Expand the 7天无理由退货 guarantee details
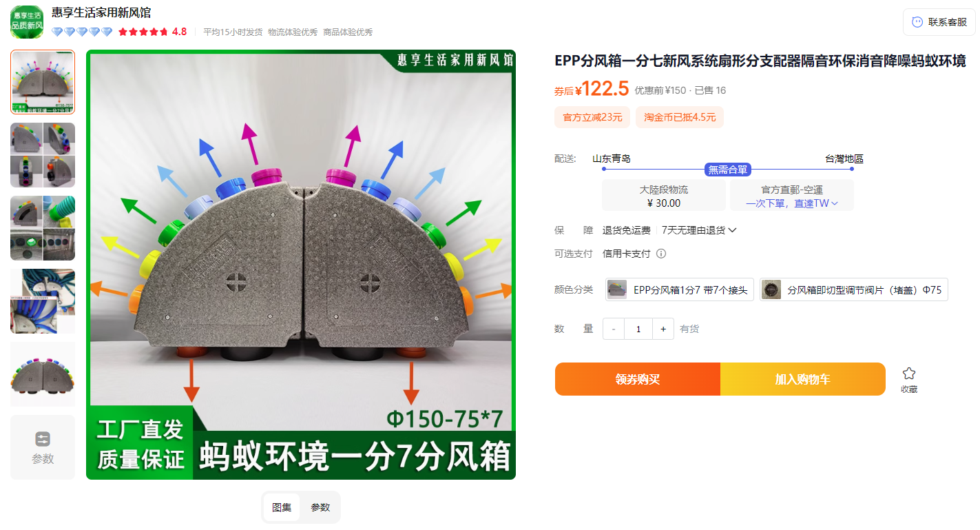980x530 pixels. coord(699,230)
